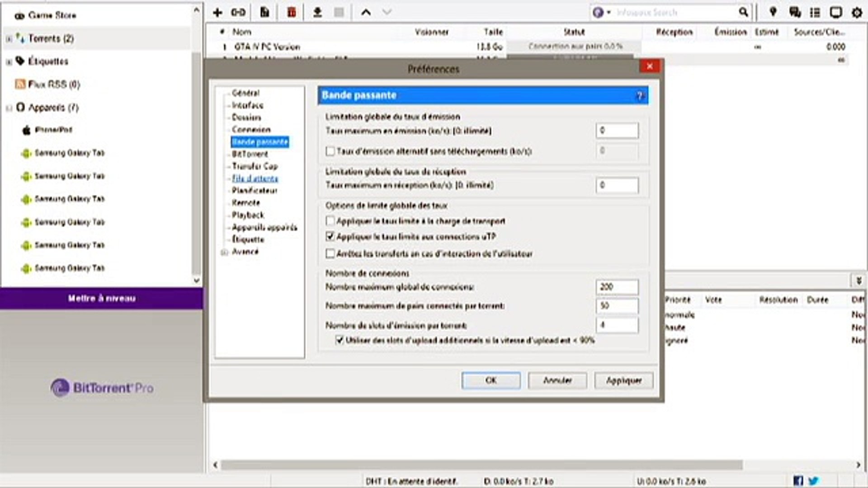Select Général in preferences tree

click(245, 93)
